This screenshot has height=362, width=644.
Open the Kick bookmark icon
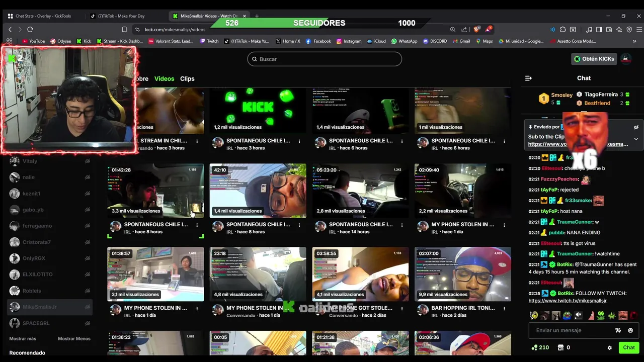pos(84,41)
